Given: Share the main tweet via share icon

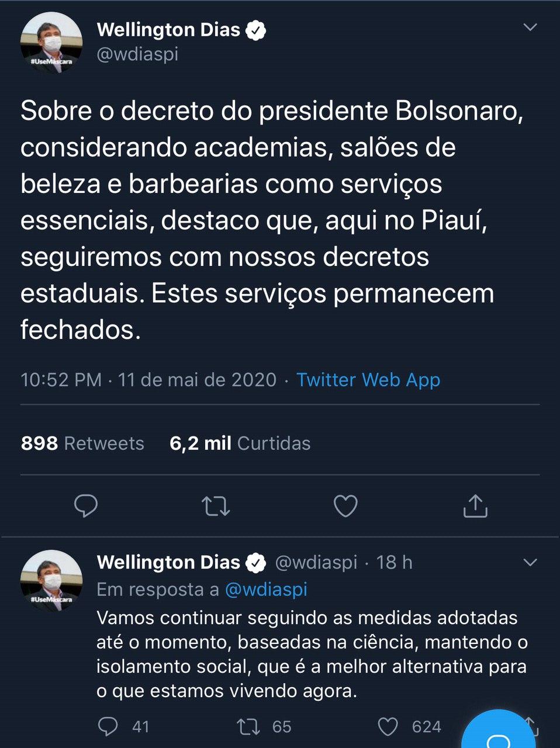Looking at the screenshot, I should coord(475,506).
